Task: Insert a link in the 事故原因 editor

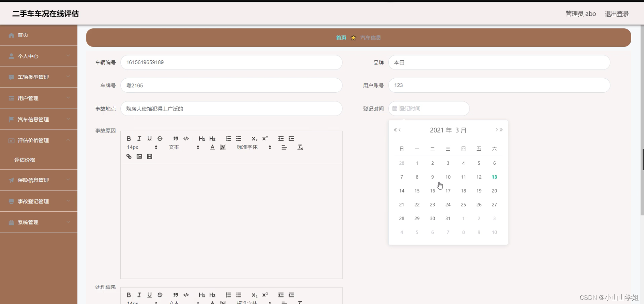Action: pyautogui.click(x=129, y=156)
